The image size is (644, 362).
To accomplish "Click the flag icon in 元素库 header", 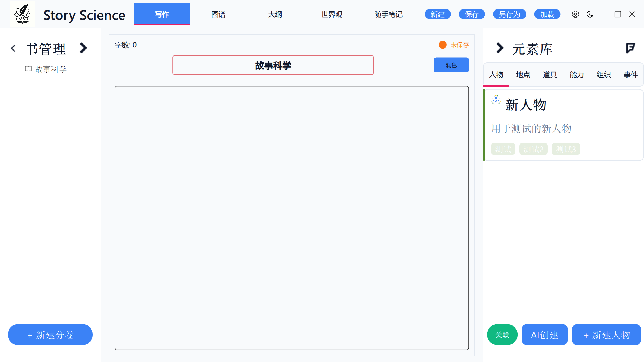I will [630, 48].
